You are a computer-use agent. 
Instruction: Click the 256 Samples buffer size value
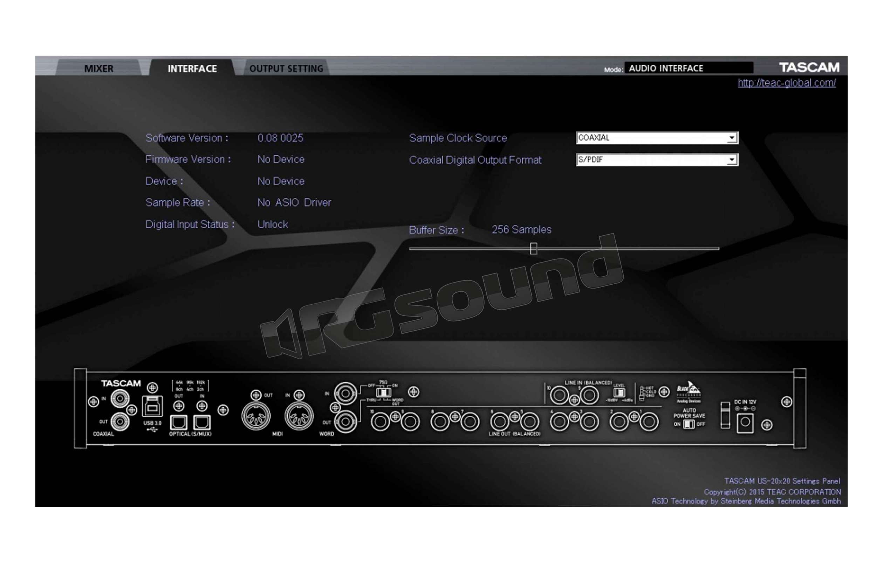(x=521, y=229)
